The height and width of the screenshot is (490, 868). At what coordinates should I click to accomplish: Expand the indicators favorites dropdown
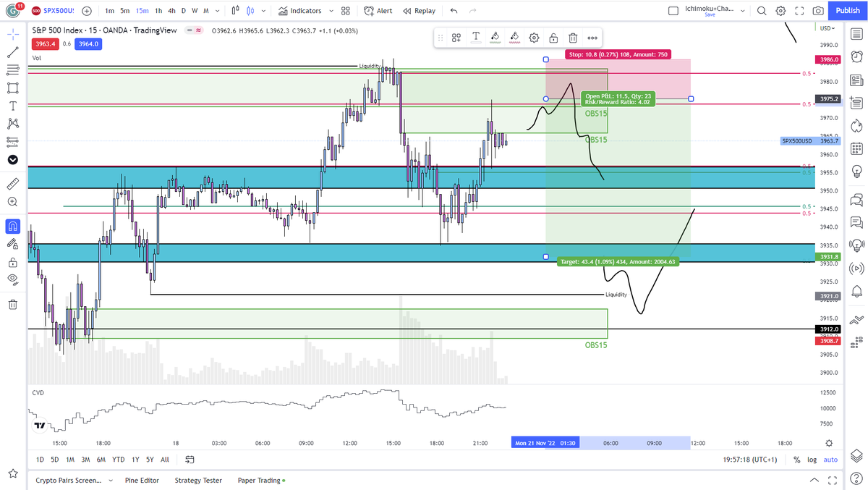pyautogui.click(x=331, y=11)
